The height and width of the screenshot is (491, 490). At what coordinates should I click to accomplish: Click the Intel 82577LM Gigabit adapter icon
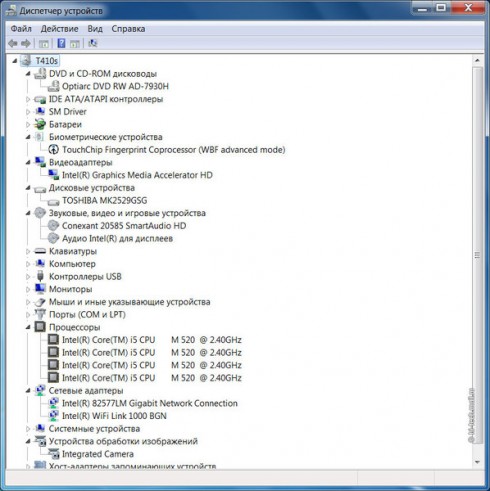click(54, 403)
